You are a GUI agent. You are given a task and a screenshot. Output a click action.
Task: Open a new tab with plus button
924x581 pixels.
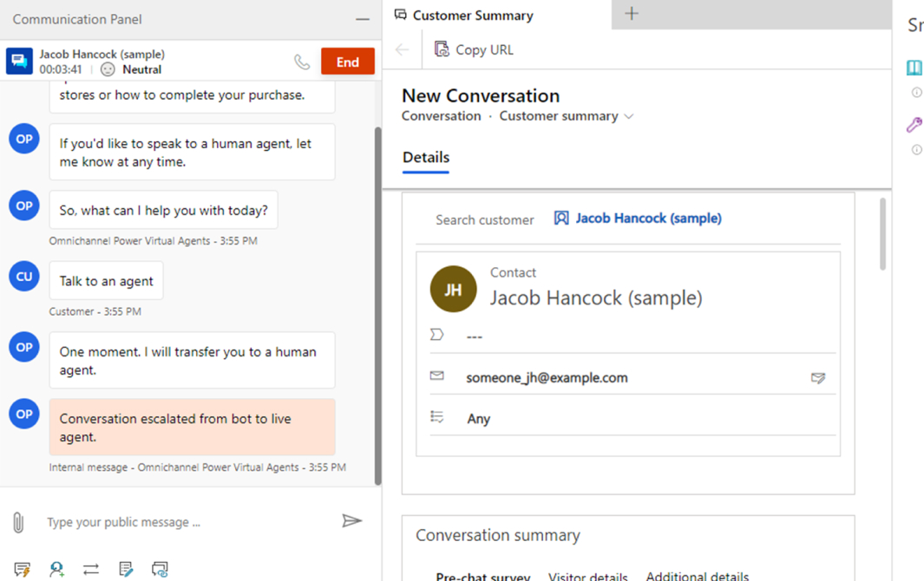click(x=632, y=14)
